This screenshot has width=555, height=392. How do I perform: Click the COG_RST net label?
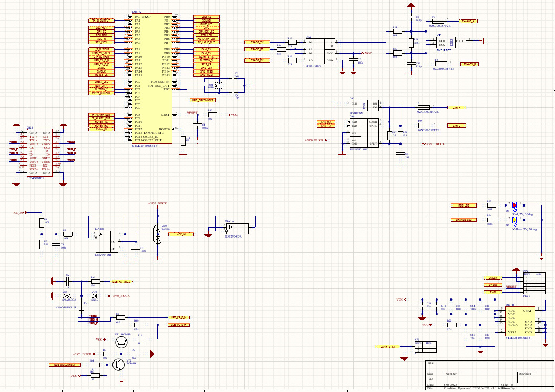coord(101,28)
